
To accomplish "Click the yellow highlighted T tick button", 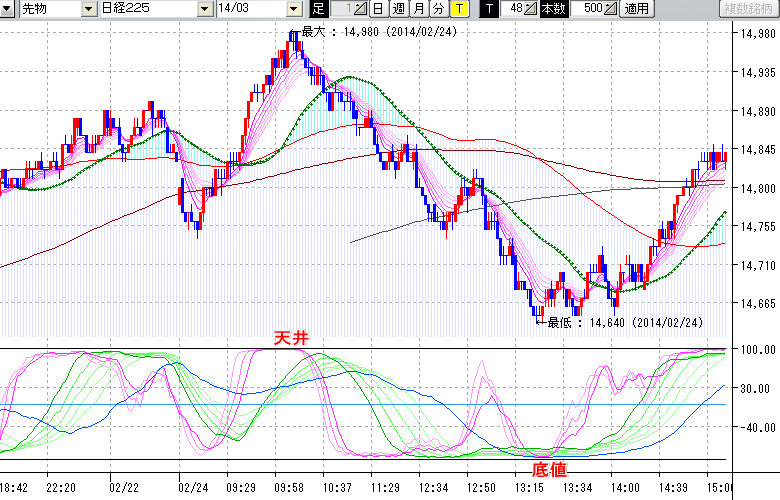I will (458, 9).
